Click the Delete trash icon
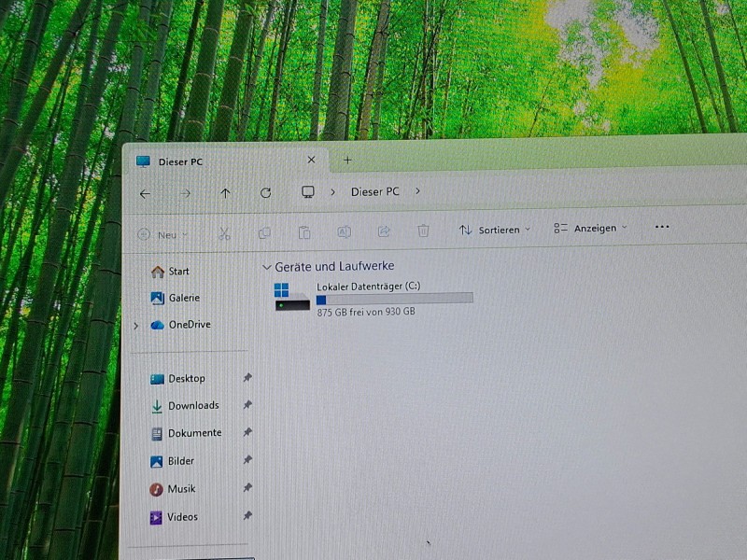The image size is (747, 560). (x=423, y=230)
